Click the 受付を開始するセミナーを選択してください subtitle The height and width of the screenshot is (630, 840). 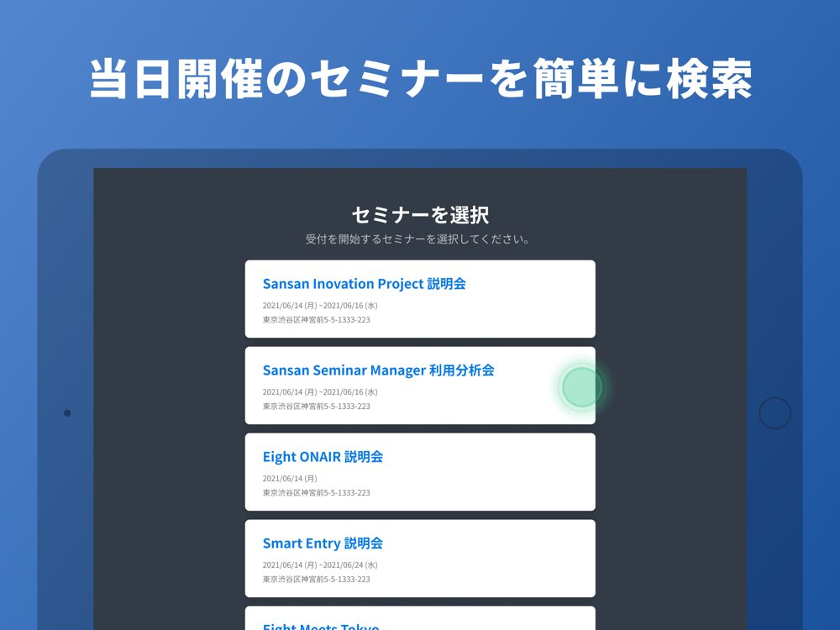coord(417,239)
